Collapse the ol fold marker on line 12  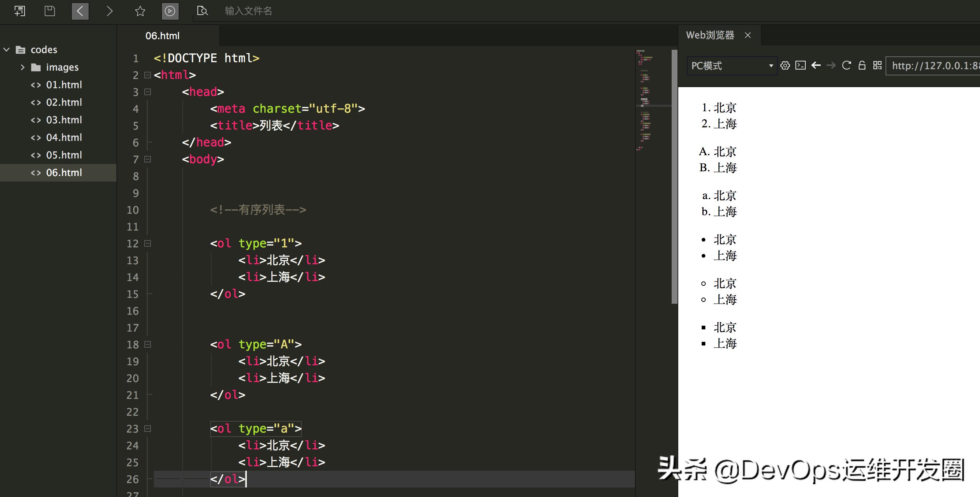pos(148,243)
